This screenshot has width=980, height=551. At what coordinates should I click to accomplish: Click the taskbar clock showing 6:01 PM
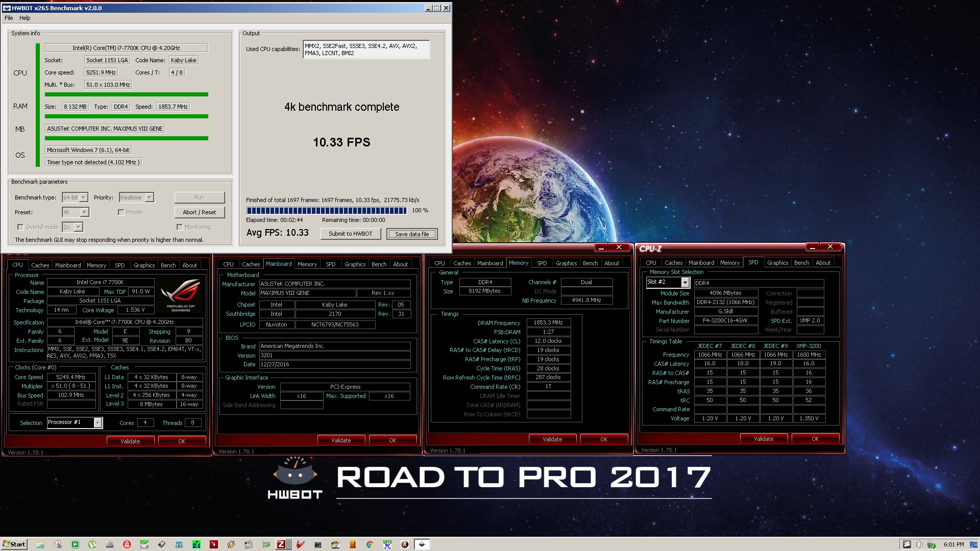[953, 544]
